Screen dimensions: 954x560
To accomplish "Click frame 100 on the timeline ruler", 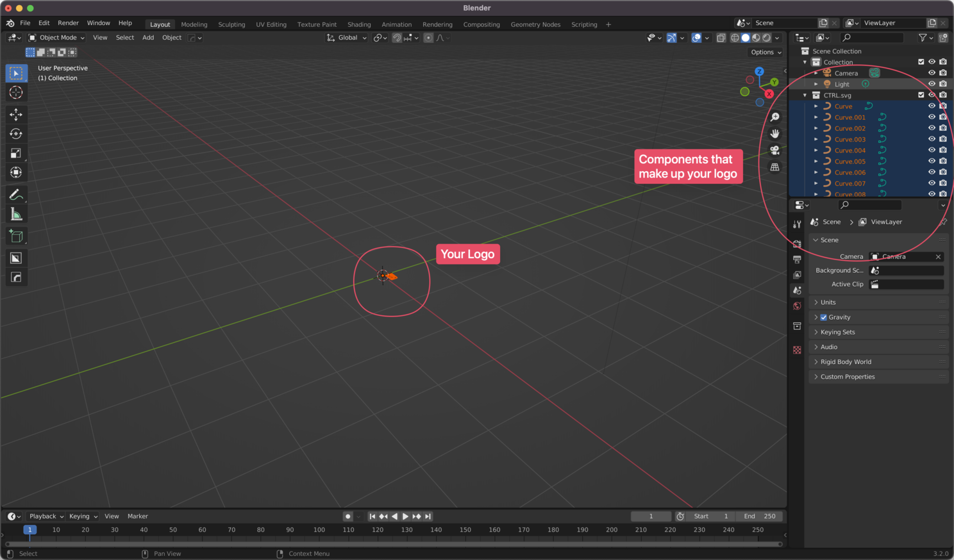I will point(319,530).
